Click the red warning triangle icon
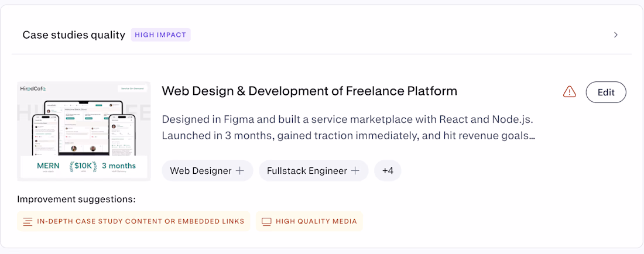 tap(569, 92)
